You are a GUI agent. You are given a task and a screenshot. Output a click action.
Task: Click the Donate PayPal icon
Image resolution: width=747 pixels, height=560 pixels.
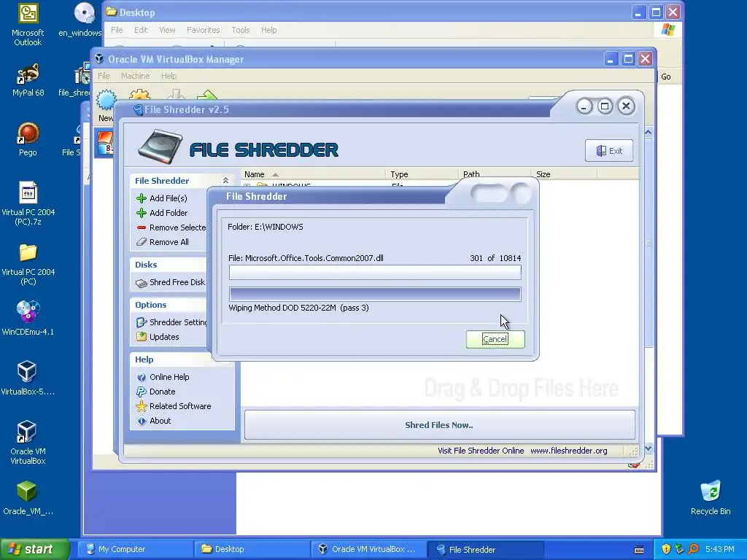(x=141, y=392)
